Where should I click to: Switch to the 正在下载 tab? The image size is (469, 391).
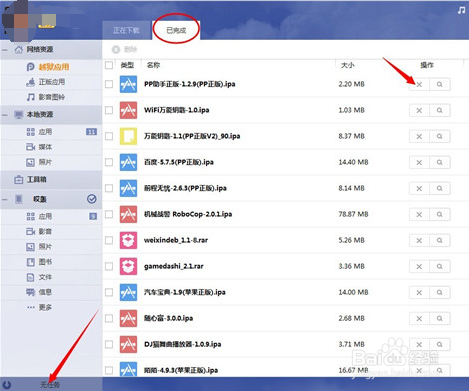[x=126, y=30]
